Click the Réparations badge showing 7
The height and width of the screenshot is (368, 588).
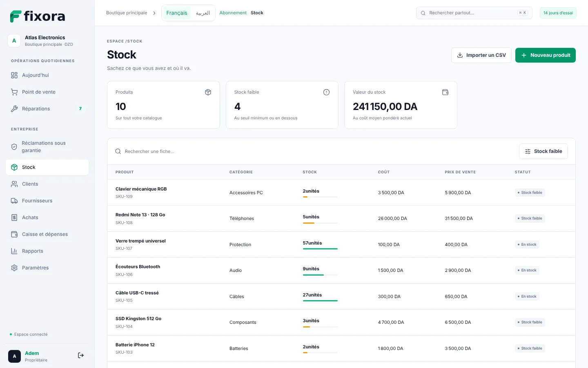pyautogui.click(x=80, y=109)
